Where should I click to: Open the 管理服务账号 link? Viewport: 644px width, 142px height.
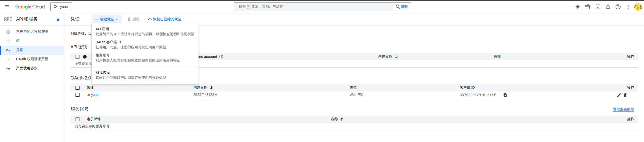(x=623, y=109)
